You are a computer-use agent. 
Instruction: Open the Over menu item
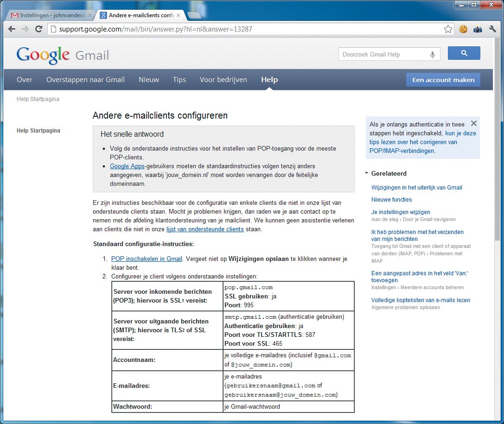pos(25,80)
